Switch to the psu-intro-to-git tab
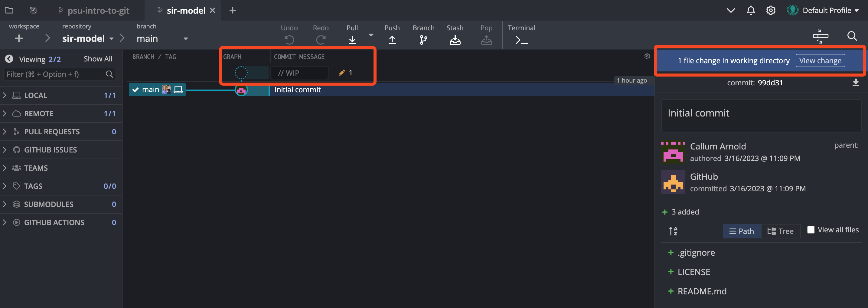868x308 pixels. click(98, 11)
